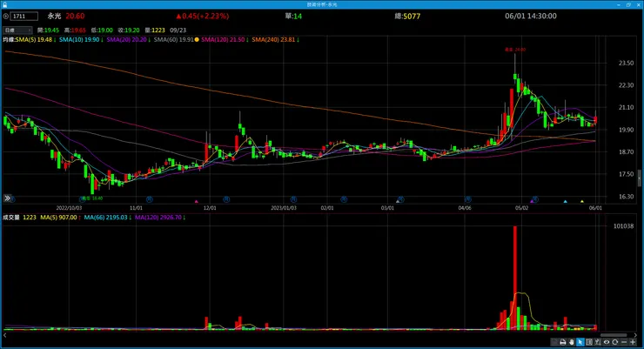Click the magenta triangle marker before 12/01
The width and height of the screenshot is (644, 349).
(x=197, y=202)
